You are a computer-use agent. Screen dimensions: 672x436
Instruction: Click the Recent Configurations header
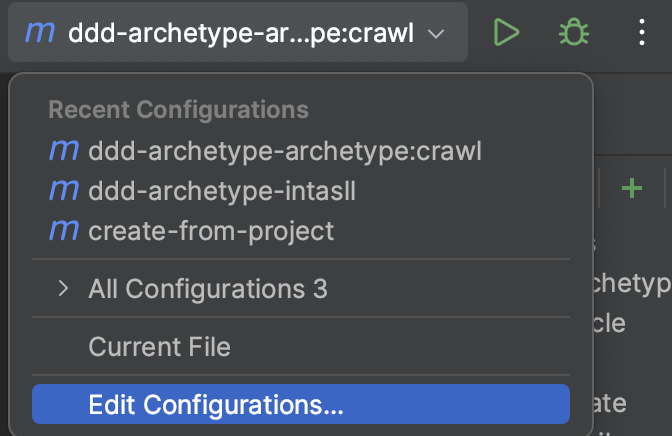178,109
